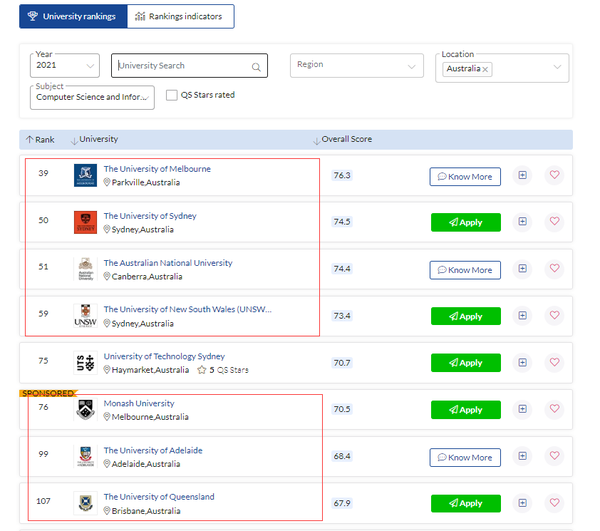Favorite UNSW with the heart icon

point(554,315)
